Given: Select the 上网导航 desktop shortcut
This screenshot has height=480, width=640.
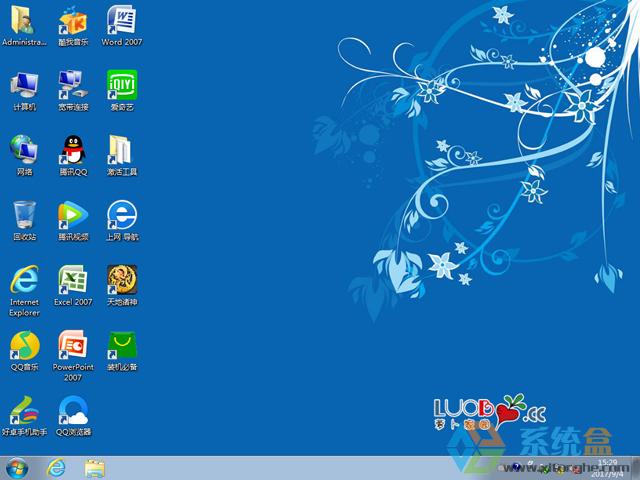Looking at the screenshot, I should coord(121,215).
